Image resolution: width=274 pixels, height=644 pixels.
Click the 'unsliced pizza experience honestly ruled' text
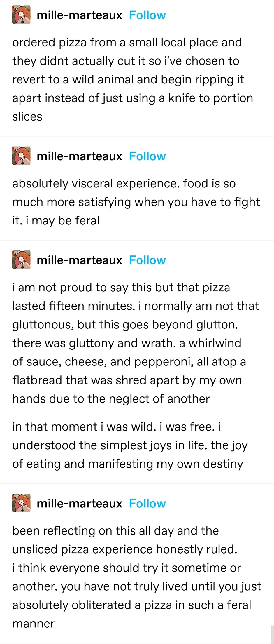click(x=125, y=549)
